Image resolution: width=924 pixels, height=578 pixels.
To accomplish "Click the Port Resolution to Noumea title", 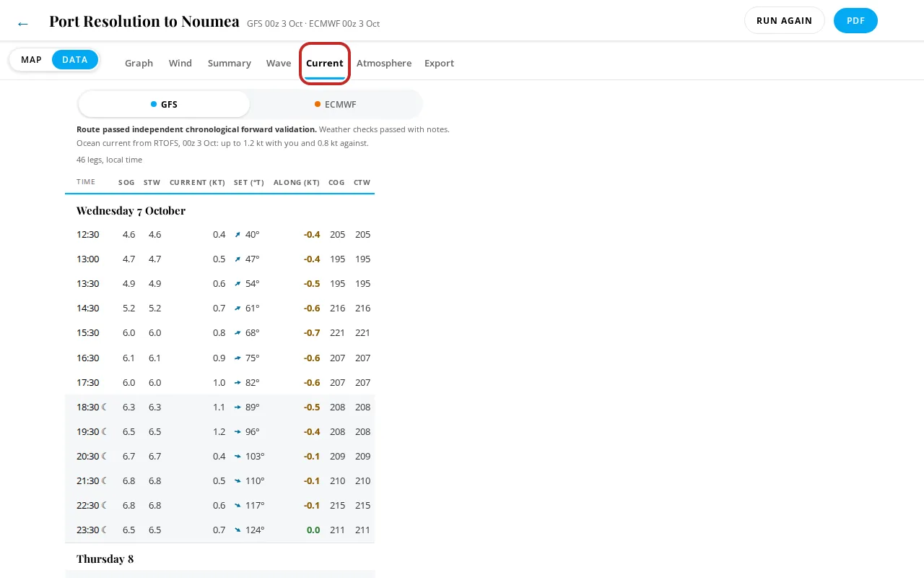I will click(144, 22).
